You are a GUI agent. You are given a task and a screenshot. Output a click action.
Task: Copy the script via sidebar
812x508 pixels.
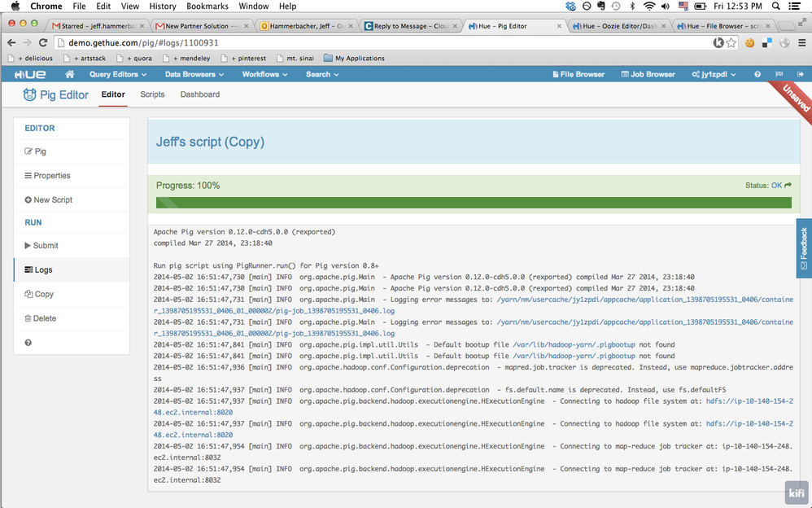point(72,295)
